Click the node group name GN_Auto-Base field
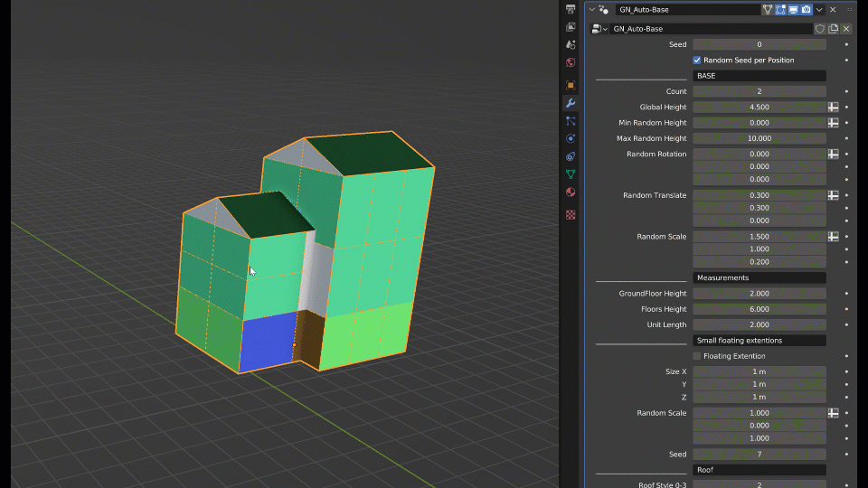Image resolution: width=868 pixels, height=488 pixels. [712, 29]
